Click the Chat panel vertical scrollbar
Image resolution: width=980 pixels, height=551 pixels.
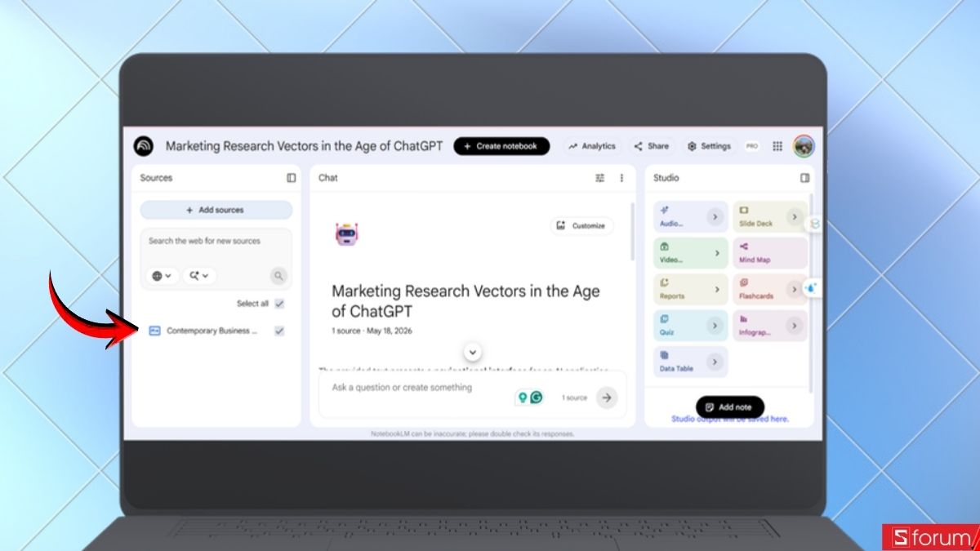[x=632, y=233]
